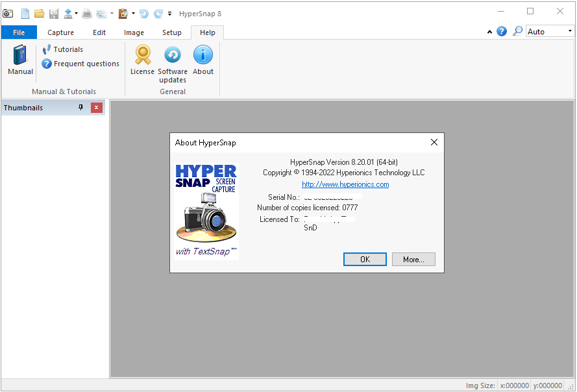
Task: Click the HyperSnap Version 8.20.01 text
Action: pyautogui.click(x=344, y=162)
